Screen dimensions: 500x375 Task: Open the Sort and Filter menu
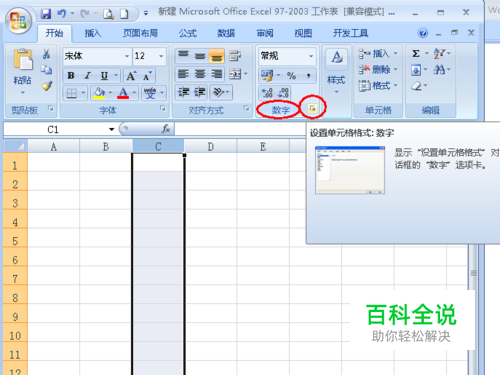pyautogui.click(x=442, y=54)
